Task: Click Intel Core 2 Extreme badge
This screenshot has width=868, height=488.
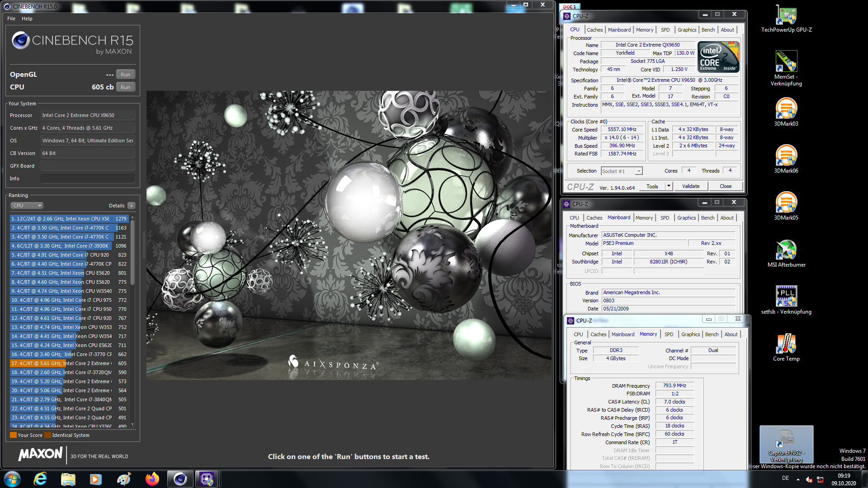Action: [x=718, y=57]
